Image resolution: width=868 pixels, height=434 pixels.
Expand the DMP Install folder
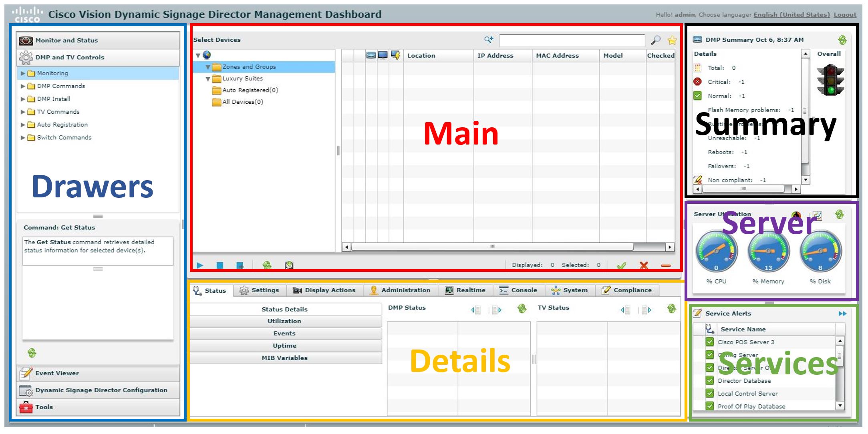pyautogui.click(x=23, y=99)
